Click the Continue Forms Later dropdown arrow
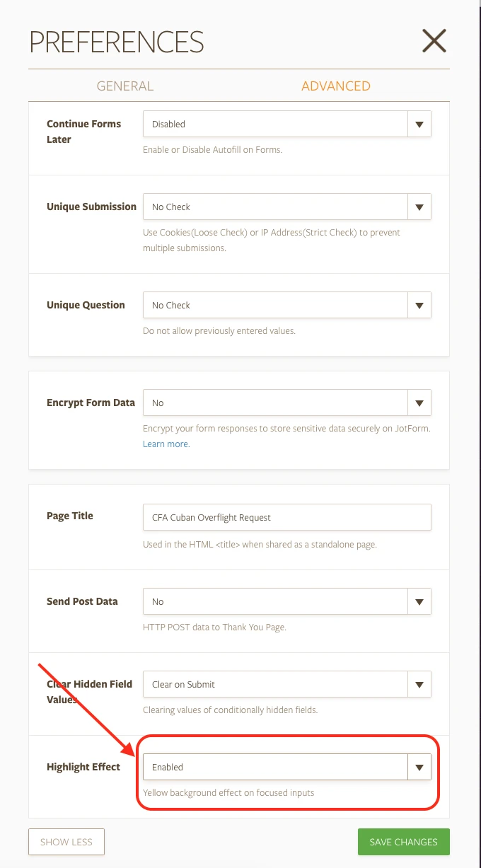The height and width of the screenshot is (868, 481). (x=419, y=124)
